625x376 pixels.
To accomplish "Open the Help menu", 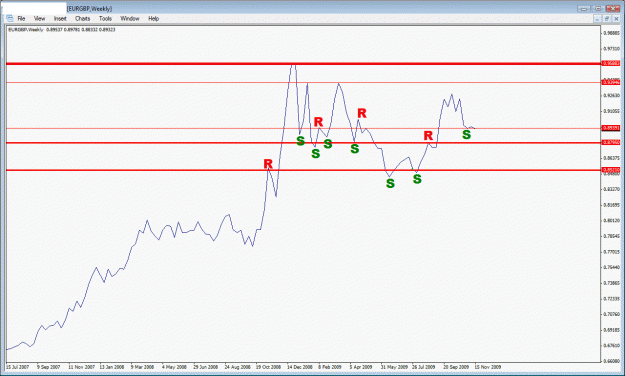I will [153, 18].
